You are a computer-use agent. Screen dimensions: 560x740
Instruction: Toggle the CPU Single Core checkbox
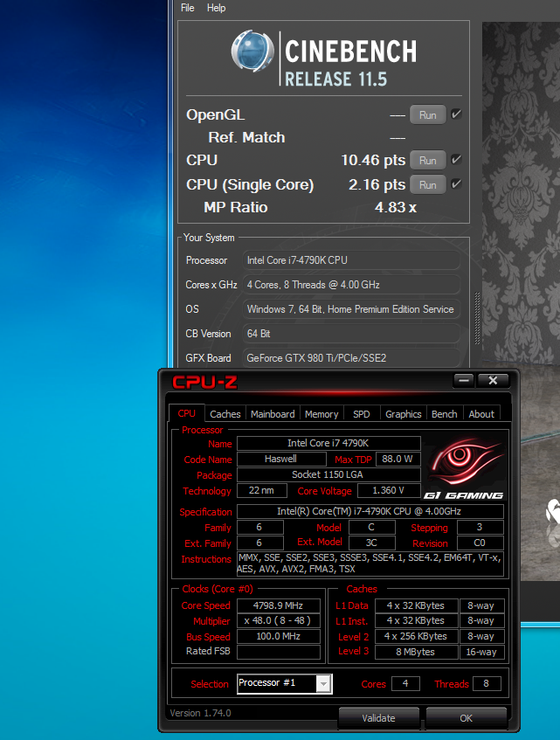click(x=456, y=184)
